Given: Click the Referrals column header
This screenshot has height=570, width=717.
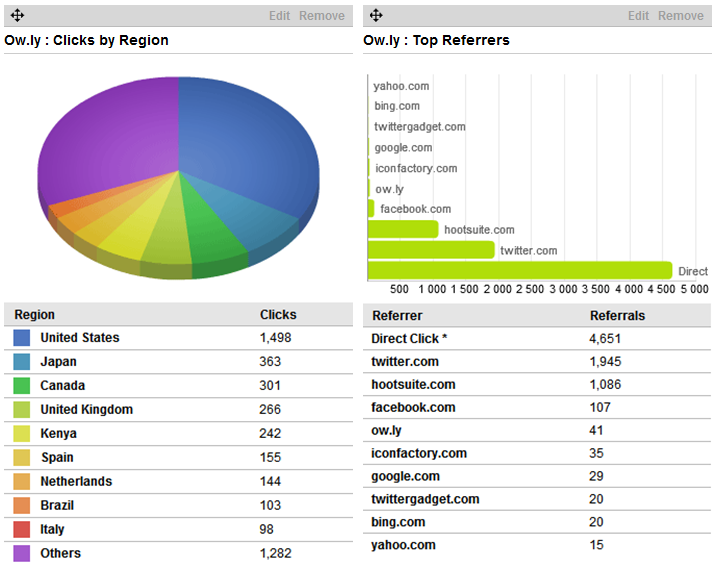Looking at the screenshot, I should point(617,316).
